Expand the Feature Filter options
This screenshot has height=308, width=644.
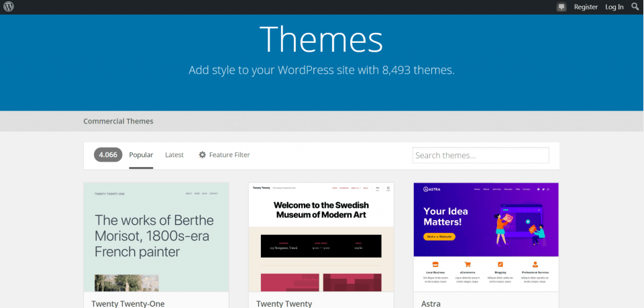click(x=229, y=155)
